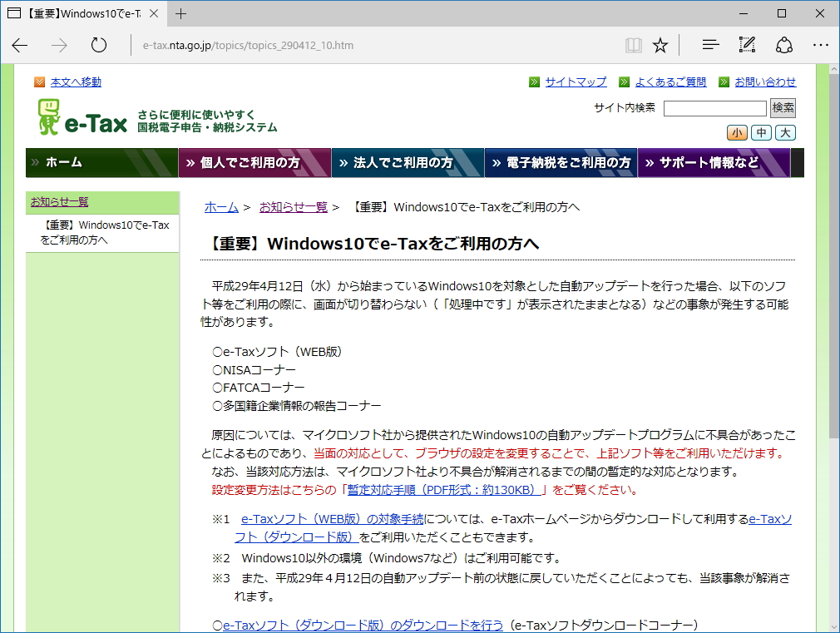This screenshot has height=633, width=840.
Task: Open Edge settings via ellipsis icon
Action: (821, 45)
